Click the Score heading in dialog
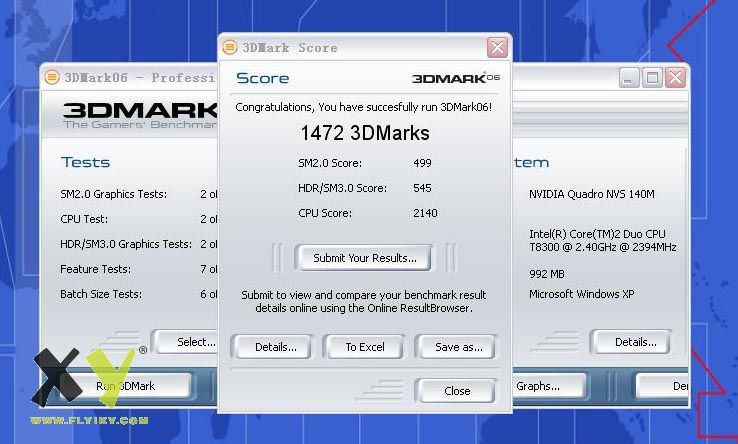 [262, 78]
